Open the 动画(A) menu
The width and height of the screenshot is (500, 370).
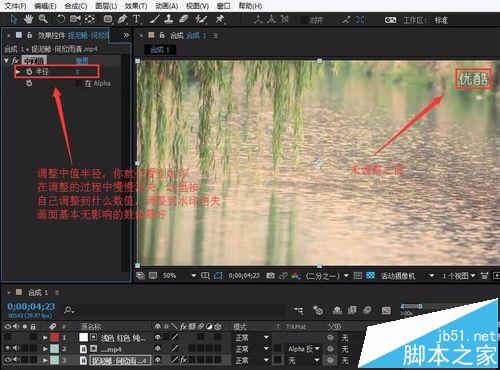(167, 6)
